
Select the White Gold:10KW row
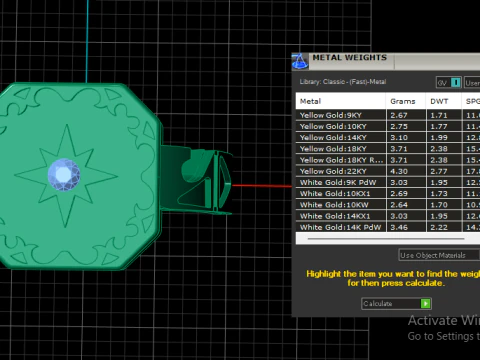click(388, 205)
